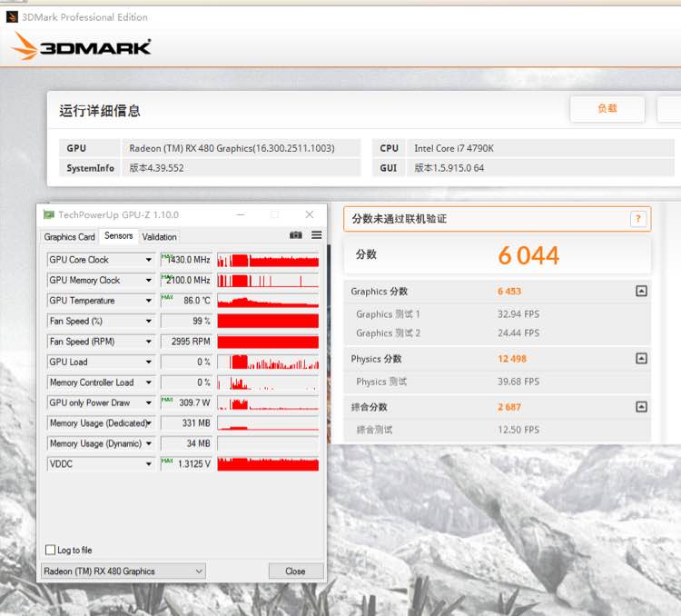
Task: Open the GPU Load sensor dropdown
Action: (149, 362)
